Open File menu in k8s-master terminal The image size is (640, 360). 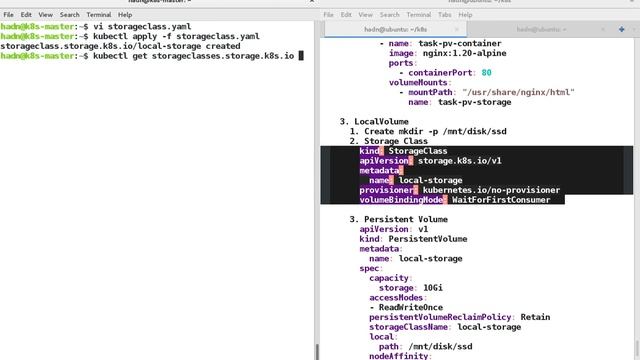coord(8,15)
